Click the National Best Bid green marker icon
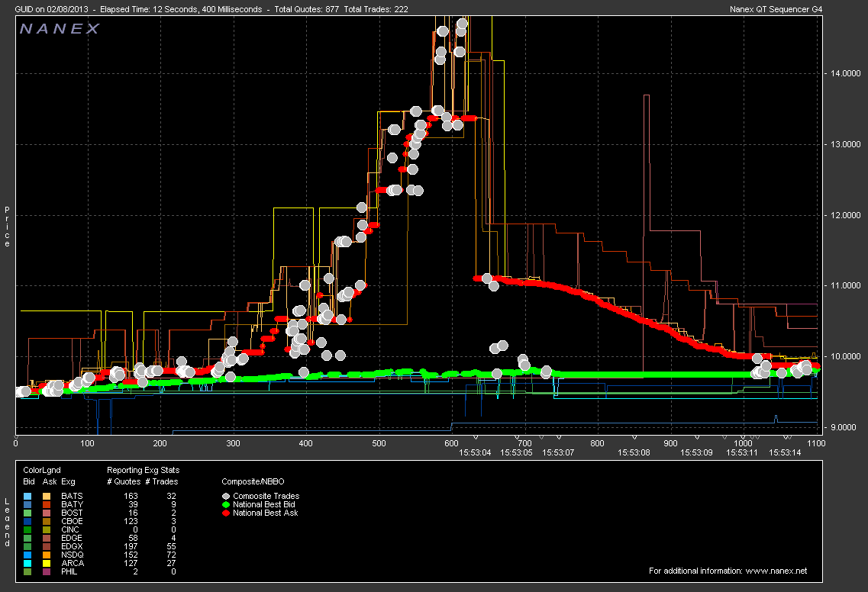868x592 pixels. coord(226,504)
